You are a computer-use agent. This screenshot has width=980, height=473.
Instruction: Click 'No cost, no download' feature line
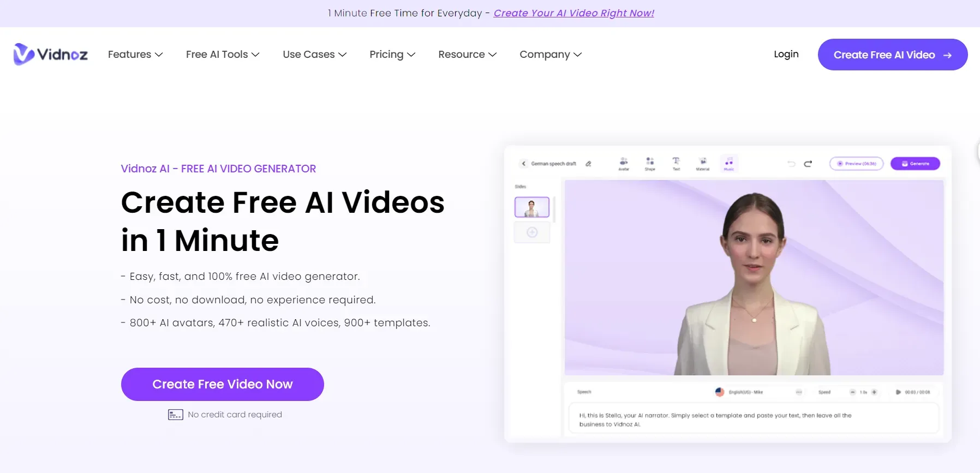(x=248, y=300)
